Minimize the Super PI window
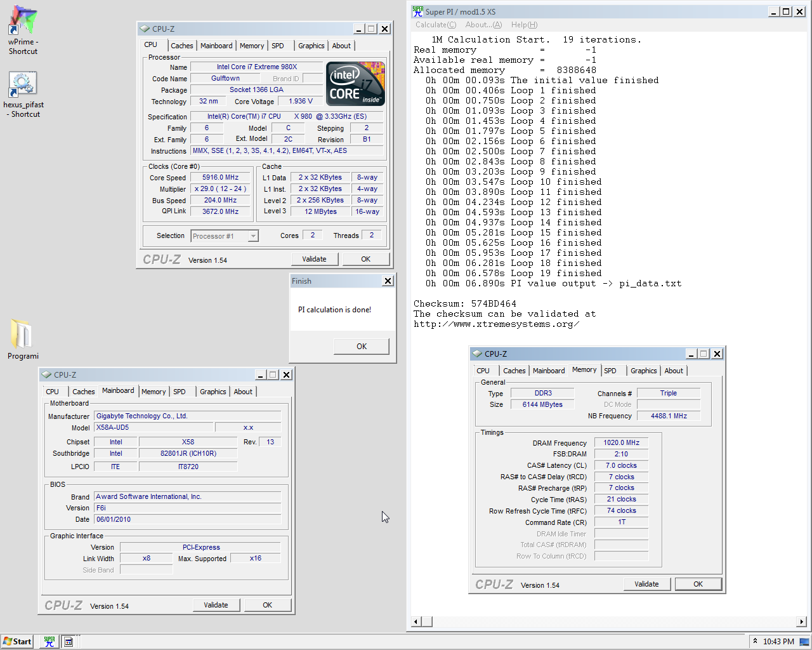812x650 pixels. point(774,11)
